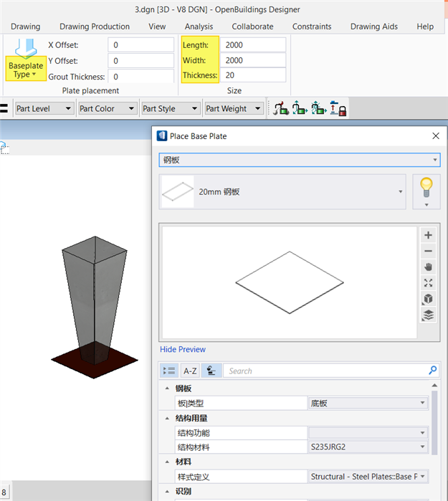448x501 pixels.
Task: Click the 20mm 钢板 thumbnail image
Action: click(x=178, y=191)
